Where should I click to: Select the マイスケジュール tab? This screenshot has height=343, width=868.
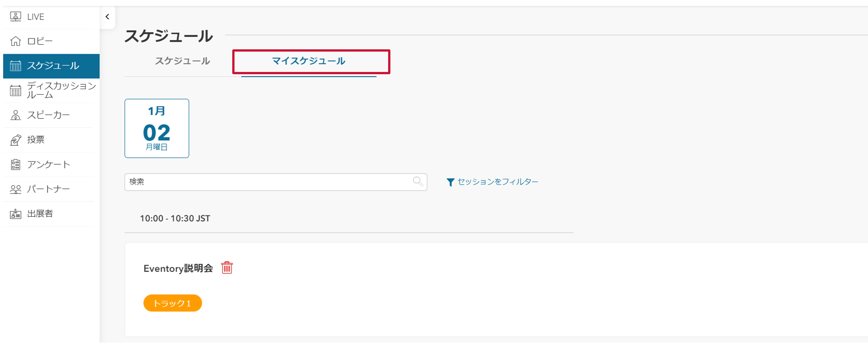point(309,61)
